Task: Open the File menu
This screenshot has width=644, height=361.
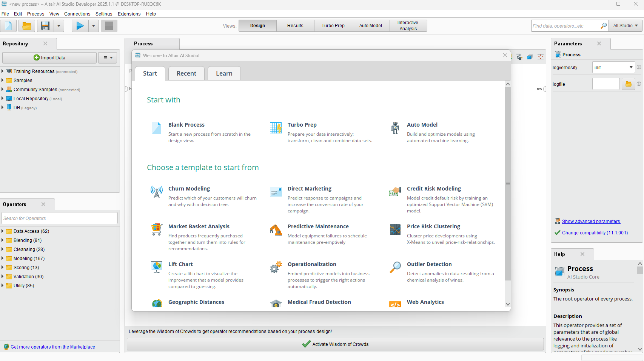Action: tap(5, 14)
